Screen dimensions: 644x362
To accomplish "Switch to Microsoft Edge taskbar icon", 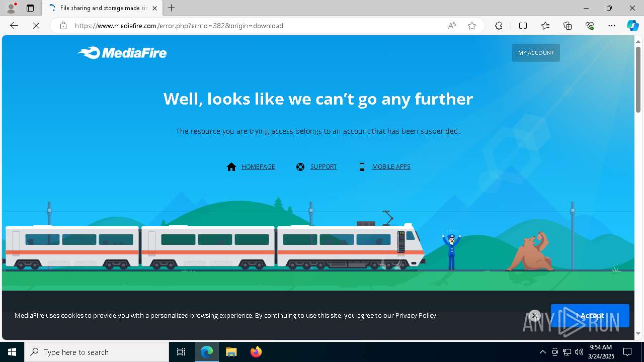I will tap(207, 352).
